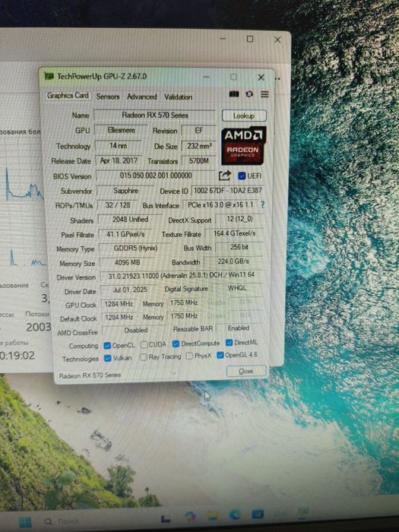Image resolution: width=399 pixels, height=532 pixels.
Task: Click the Revision value EF
Action: pos(199,130)
